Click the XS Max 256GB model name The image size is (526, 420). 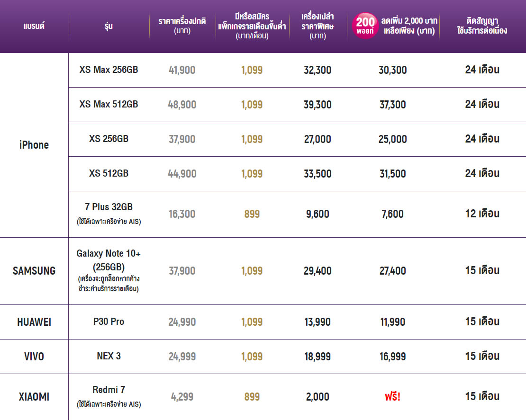[109, 70]
